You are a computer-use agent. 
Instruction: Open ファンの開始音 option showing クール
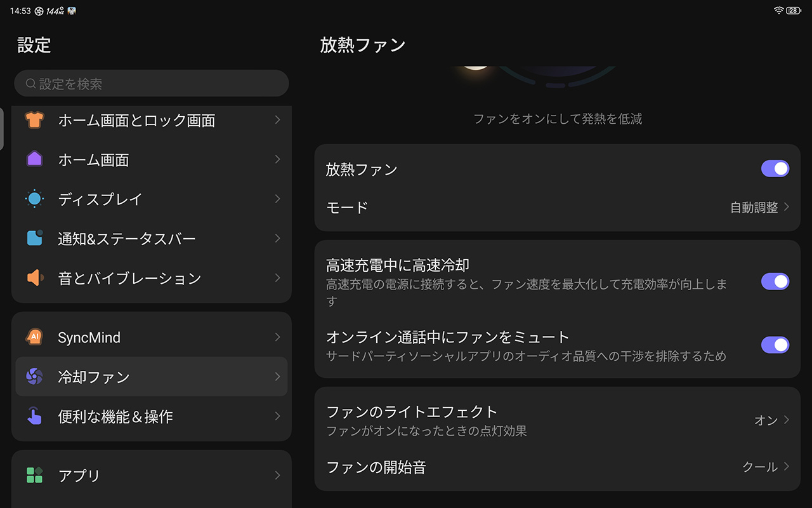(x=765, y=467)
